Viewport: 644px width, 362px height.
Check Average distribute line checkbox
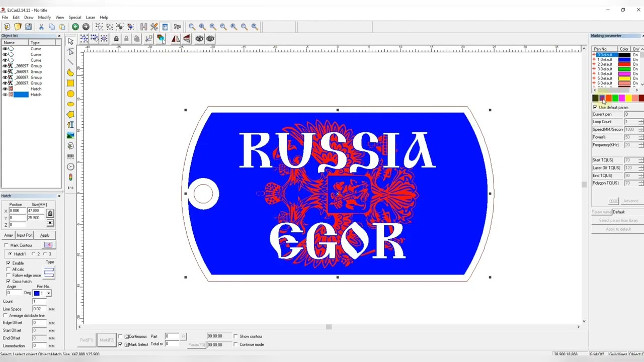click(x=6, y=316)
